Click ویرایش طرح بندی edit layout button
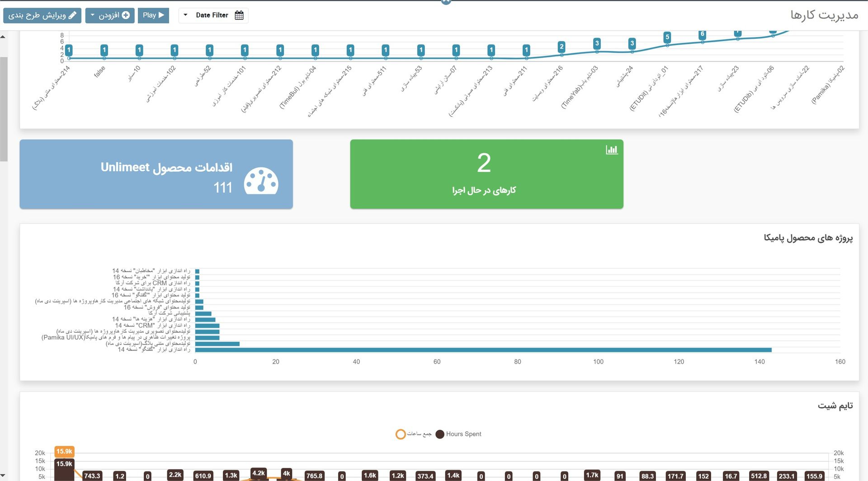Screen dimensions: 868x481 (42, 15)
